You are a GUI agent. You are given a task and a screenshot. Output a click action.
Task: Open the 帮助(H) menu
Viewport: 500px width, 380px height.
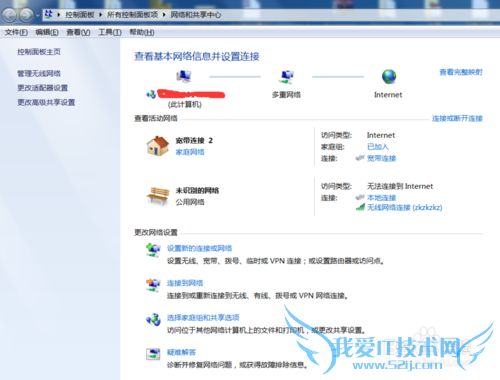(x=142, y=32)
